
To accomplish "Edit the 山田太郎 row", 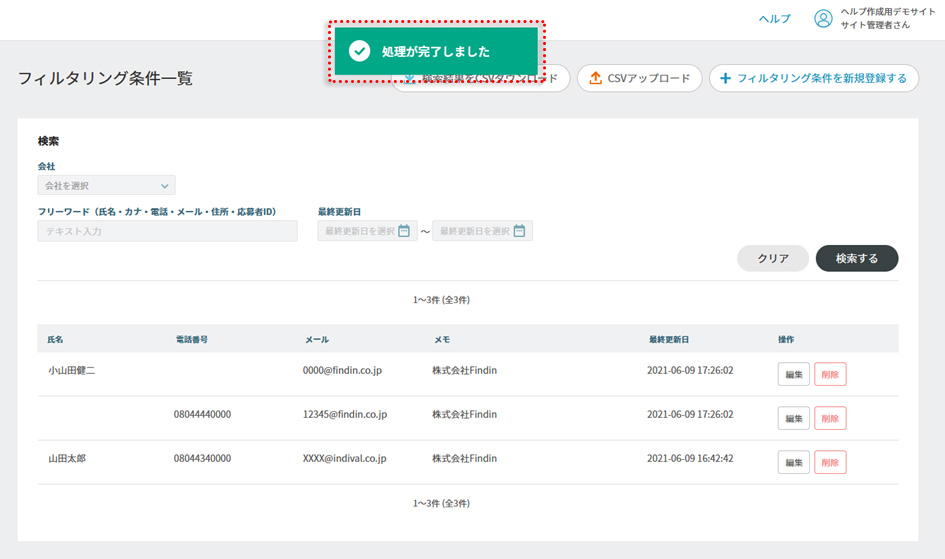I will (x=794, y=462).
